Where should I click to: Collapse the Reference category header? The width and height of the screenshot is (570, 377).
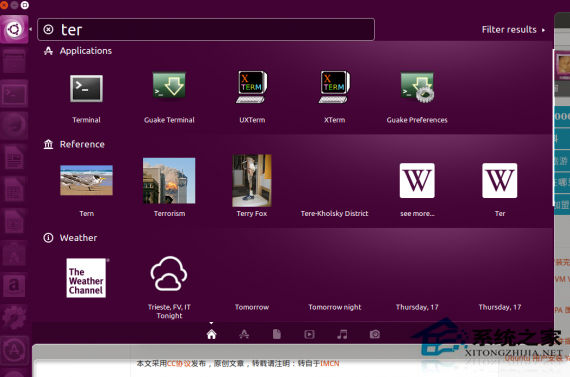pos(74,144)
